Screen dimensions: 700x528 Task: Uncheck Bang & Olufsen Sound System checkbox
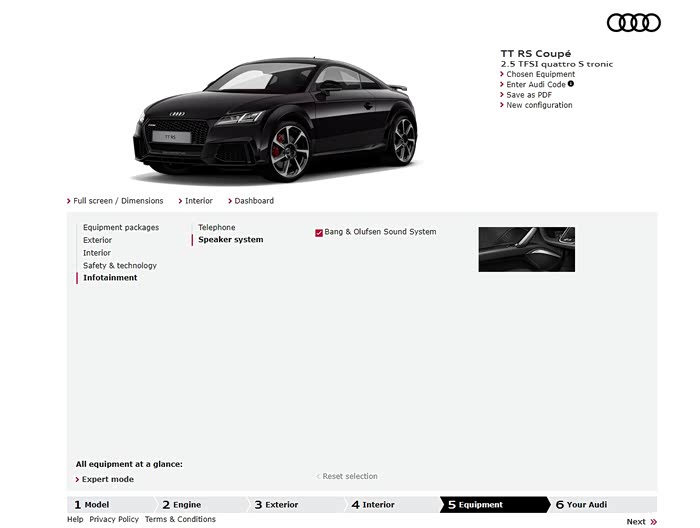[x=319, y=233]
